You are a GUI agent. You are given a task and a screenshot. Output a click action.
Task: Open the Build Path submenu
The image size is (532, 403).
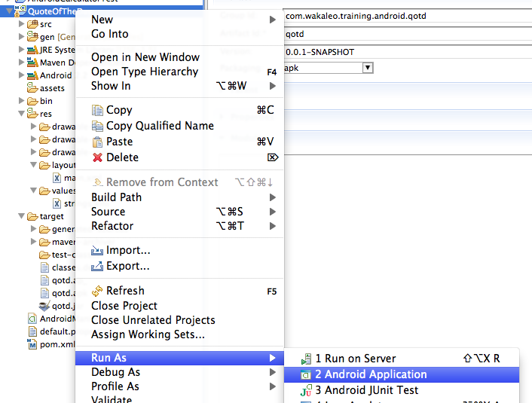[179, 197]
